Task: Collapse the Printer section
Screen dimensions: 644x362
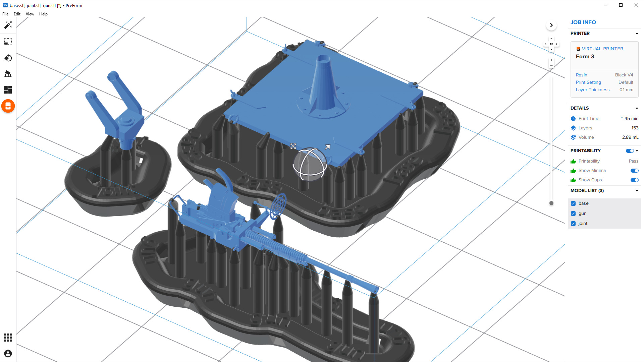Action: 637,34
